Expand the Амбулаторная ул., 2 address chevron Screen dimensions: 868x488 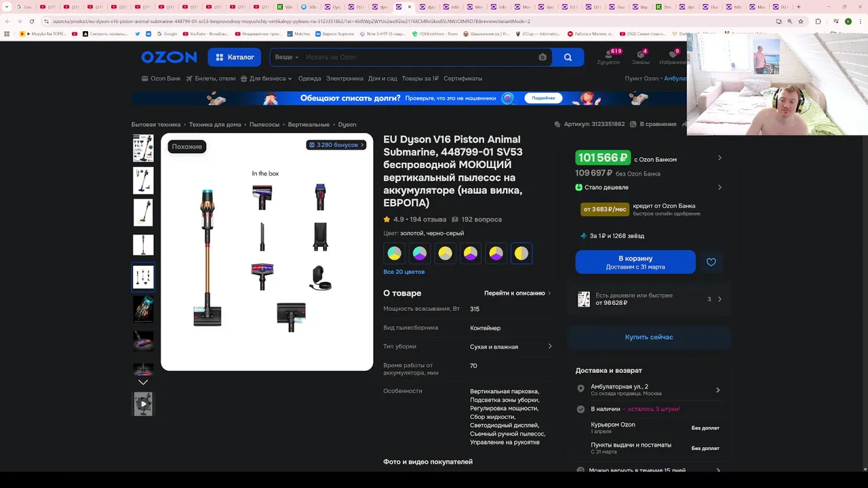click(718, 390)
